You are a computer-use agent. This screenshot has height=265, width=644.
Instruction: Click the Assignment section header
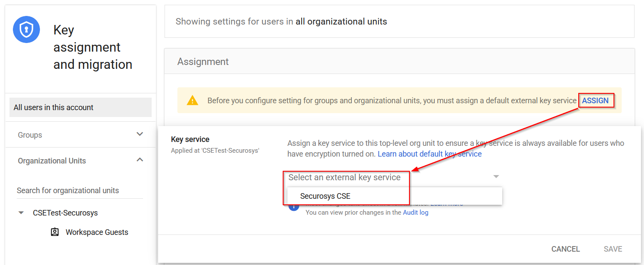[x=203, y=62]
